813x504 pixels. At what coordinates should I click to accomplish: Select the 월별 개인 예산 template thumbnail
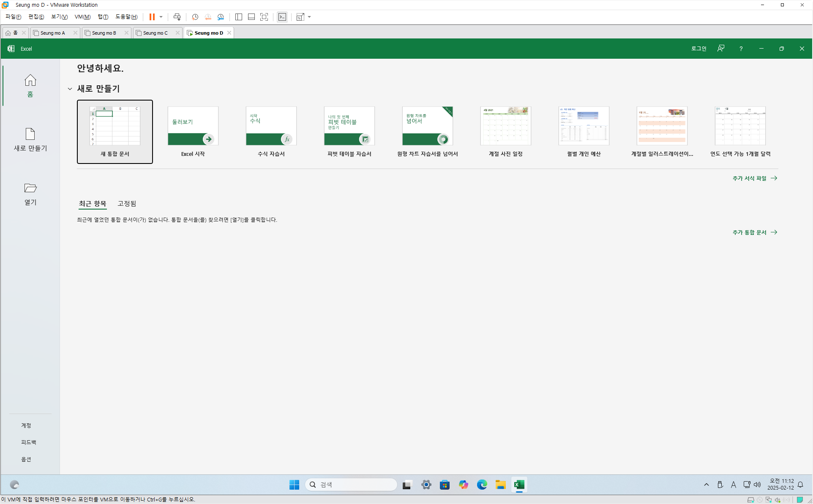[584, 126]
